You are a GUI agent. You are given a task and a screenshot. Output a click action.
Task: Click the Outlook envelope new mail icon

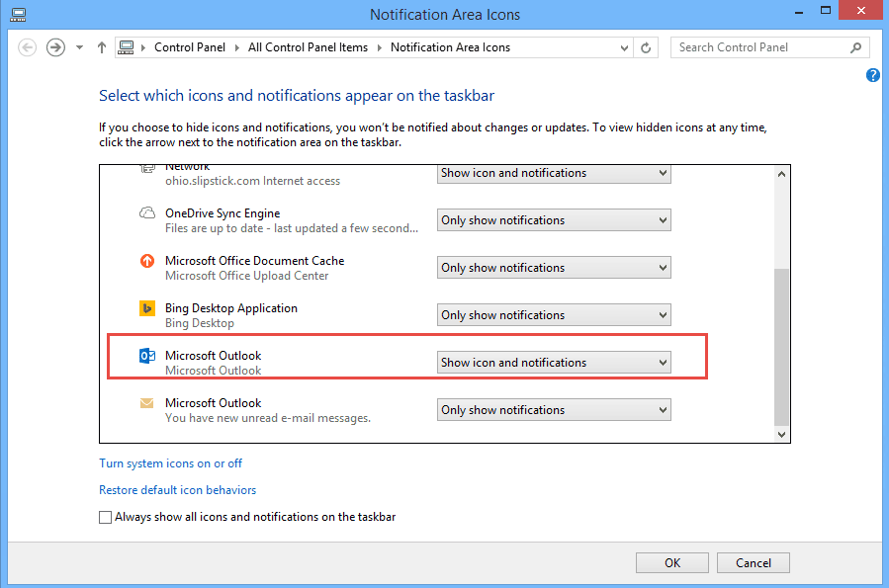click(146, 403)
